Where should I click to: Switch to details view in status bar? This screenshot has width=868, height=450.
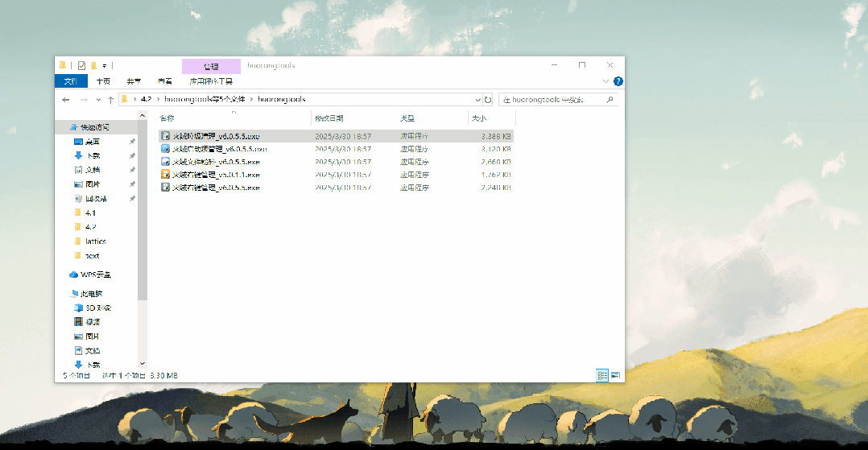(x=602, y=375)
